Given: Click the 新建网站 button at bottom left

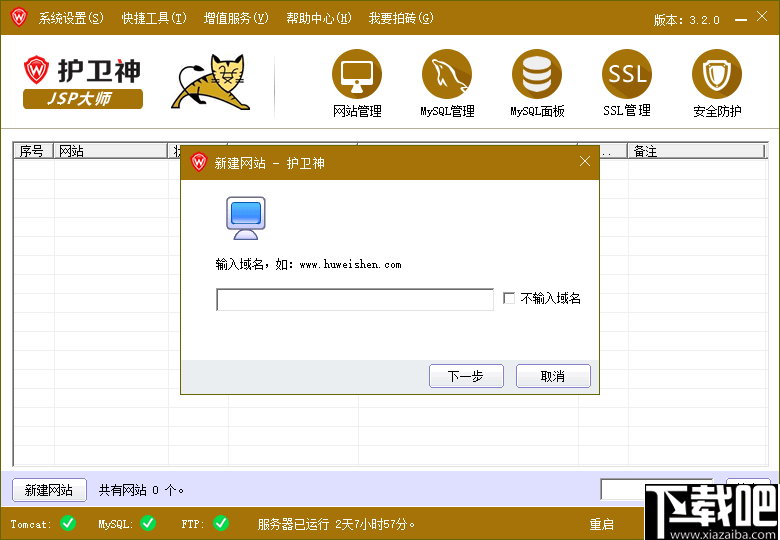Looking at the screenshot, I should coord(49,490).
